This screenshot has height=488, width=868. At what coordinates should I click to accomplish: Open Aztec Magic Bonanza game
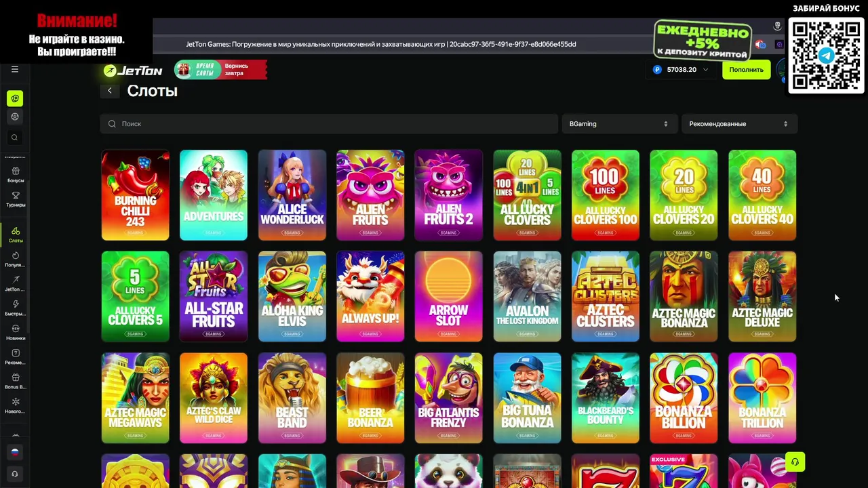point(684,296)
